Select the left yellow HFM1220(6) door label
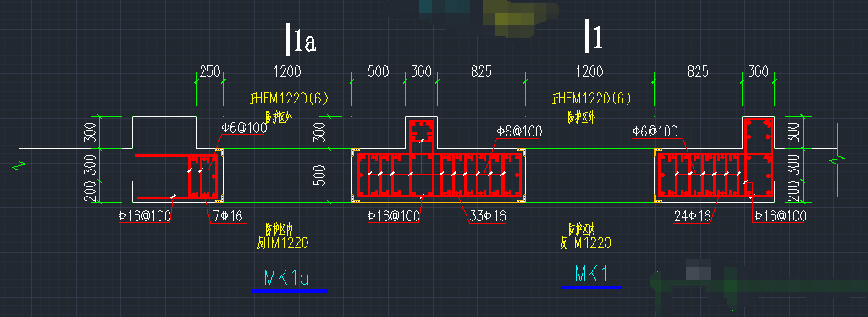The height and width of the screenshot is (317, 868). 289,98
